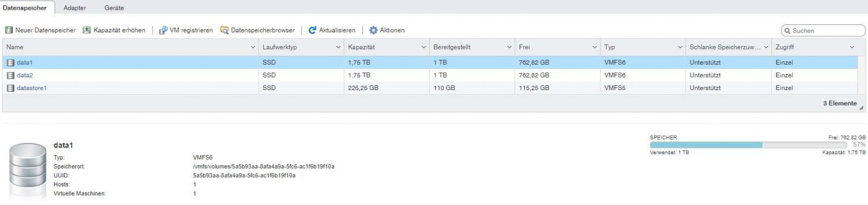
Task: Click the Kapazität erhöhen toolbar icon
Action: 87,30
